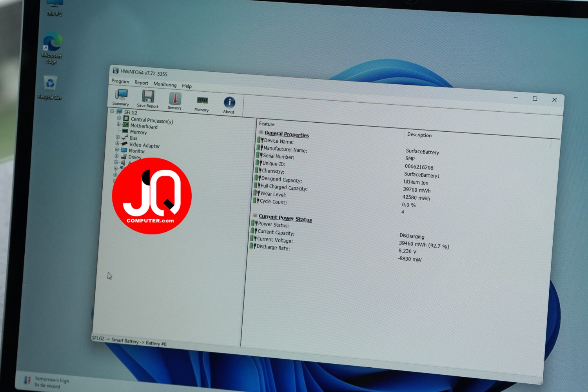The width and height of the screenshot is (588, 392).
Task: Click the battery icon beside Device Name
Action: click(260, 140)
